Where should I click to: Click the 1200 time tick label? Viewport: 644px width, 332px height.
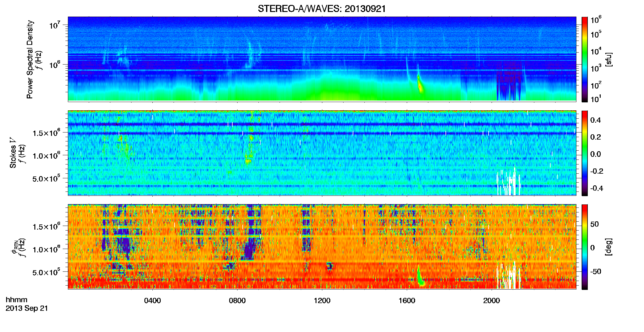[322, 300]
